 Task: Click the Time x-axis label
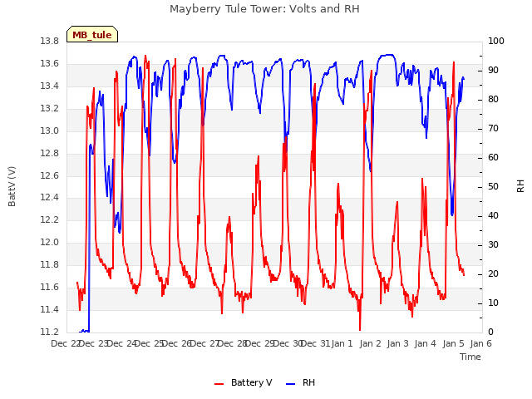point(470,357)
